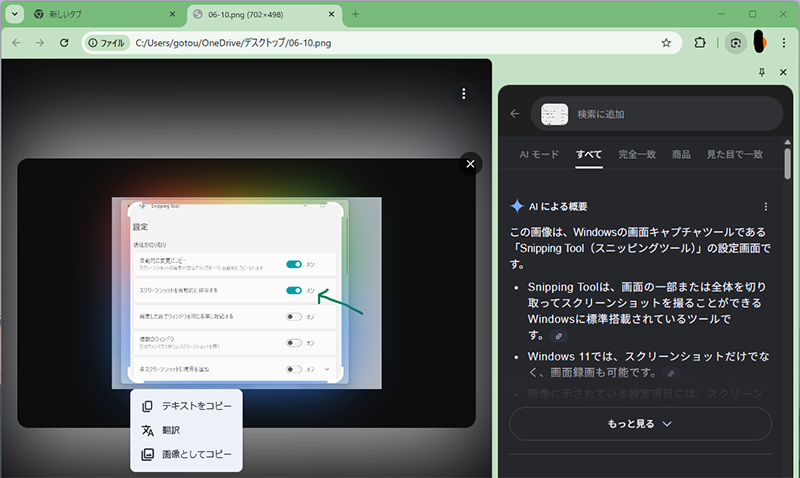This screenshot has width=800, height=478.
Task: Click back arrow in search panel
Action: click(x=515, y=114)
